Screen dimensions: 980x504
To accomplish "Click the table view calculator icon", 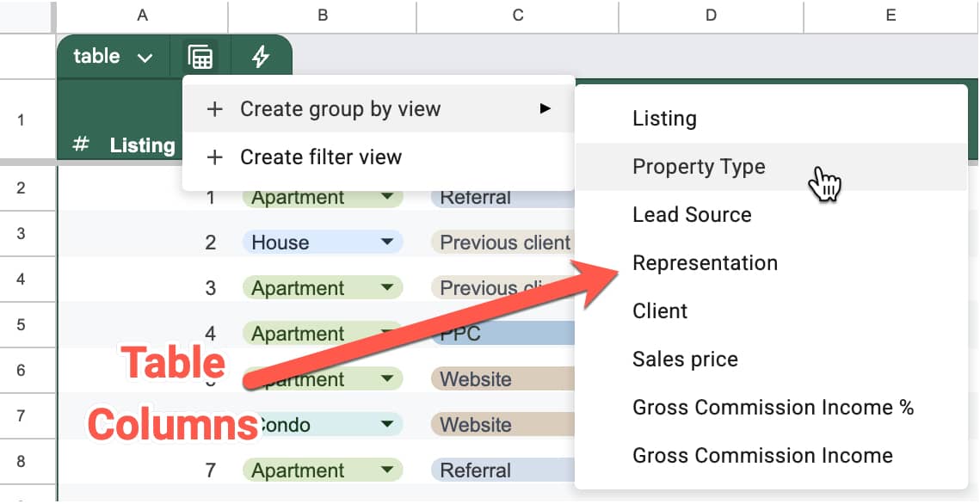I will pyautogui.click(x=200, y=58).
